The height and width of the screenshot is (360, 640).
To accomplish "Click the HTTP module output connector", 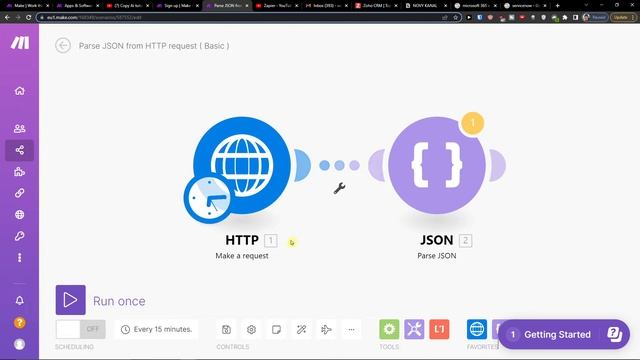I will click(x=302, y=165).
